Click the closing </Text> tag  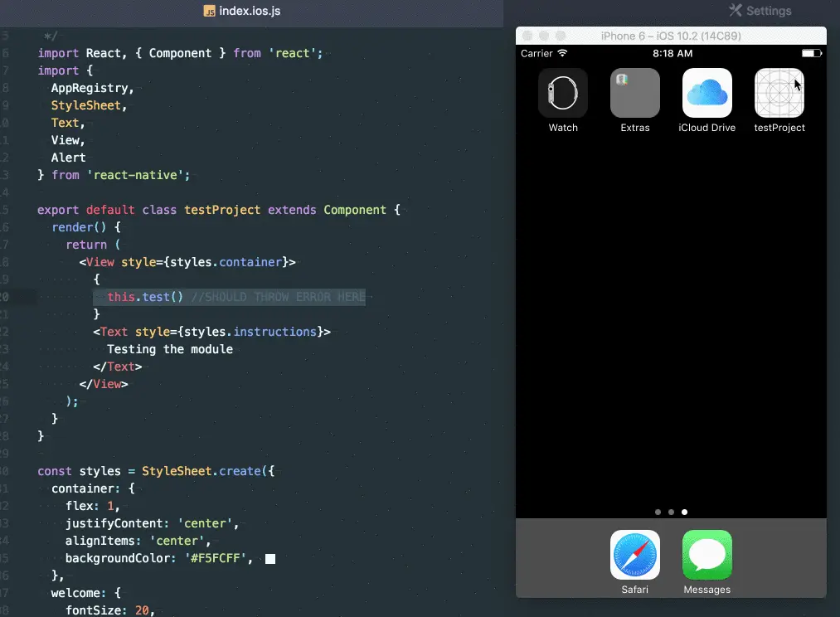[117, 367]
